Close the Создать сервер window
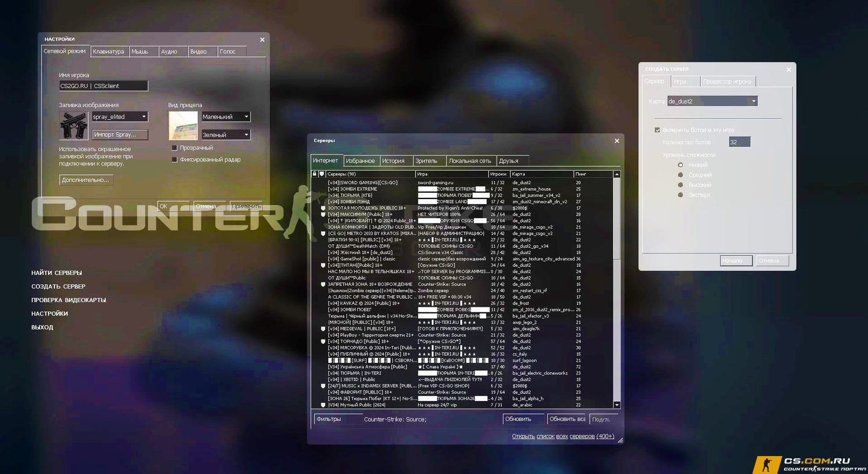The width and height of the screenshot is (868, 474). (x=789, y=70)
